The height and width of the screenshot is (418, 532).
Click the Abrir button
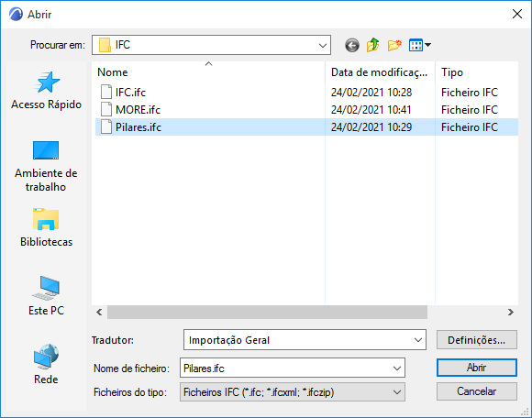pos(477,368)
